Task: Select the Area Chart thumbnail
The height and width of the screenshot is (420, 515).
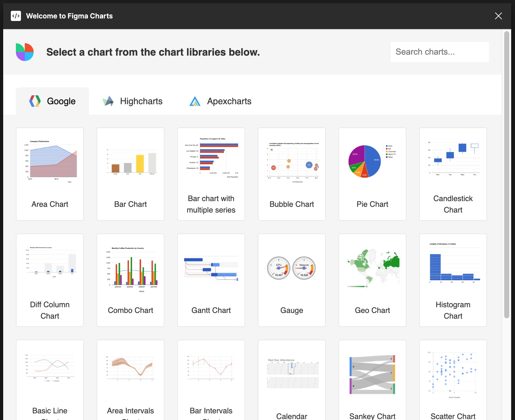Action: pos(50,162)
